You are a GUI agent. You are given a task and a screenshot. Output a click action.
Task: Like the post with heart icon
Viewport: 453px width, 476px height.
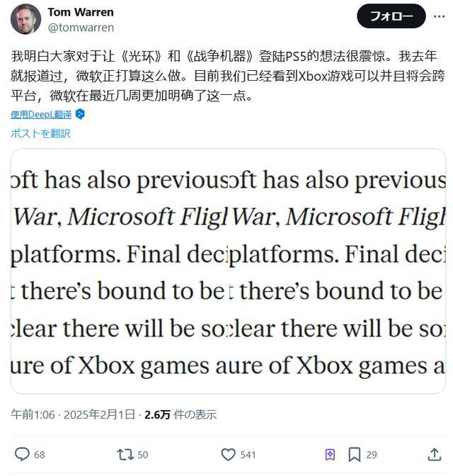228,455
